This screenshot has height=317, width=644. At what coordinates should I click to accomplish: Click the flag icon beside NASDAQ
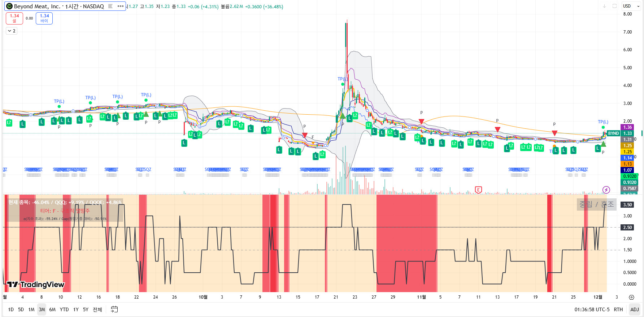coord(110,6)
